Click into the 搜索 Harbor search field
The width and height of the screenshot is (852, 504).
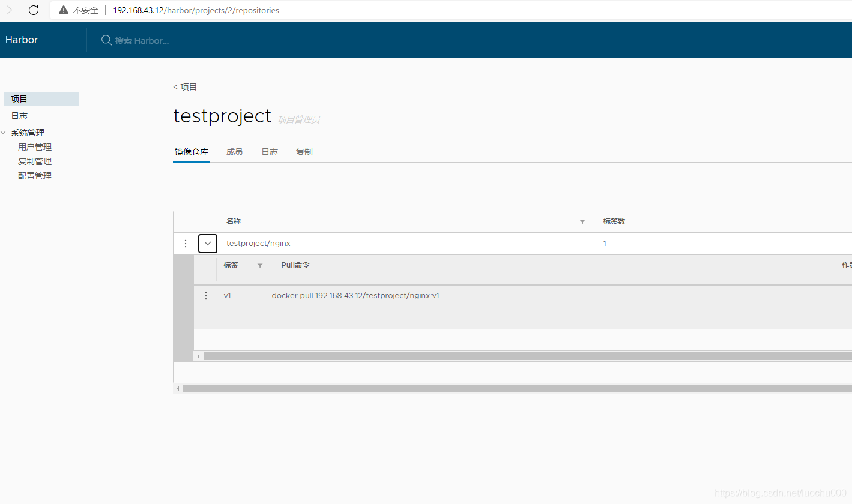pyautogui.click(x=142, y=41)
